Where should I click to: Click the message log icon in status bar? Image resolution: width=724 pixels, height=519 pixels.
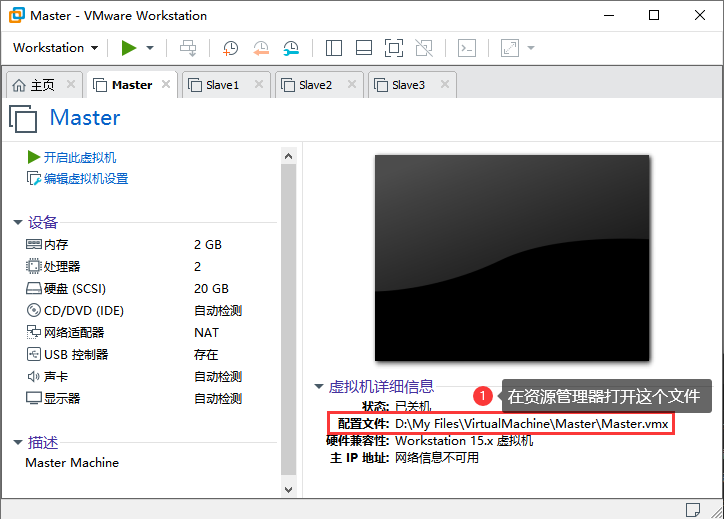(692, 510)
